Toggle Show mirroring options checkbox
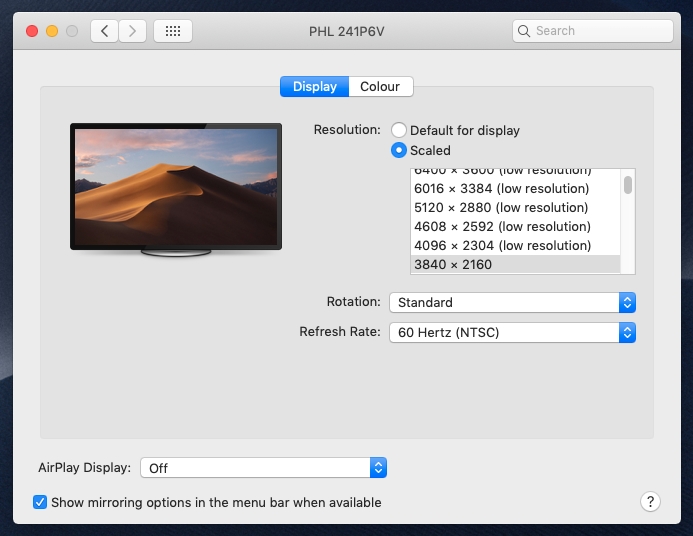The width and height of the screenshot is (693, 536). click(x=40, y=502)
